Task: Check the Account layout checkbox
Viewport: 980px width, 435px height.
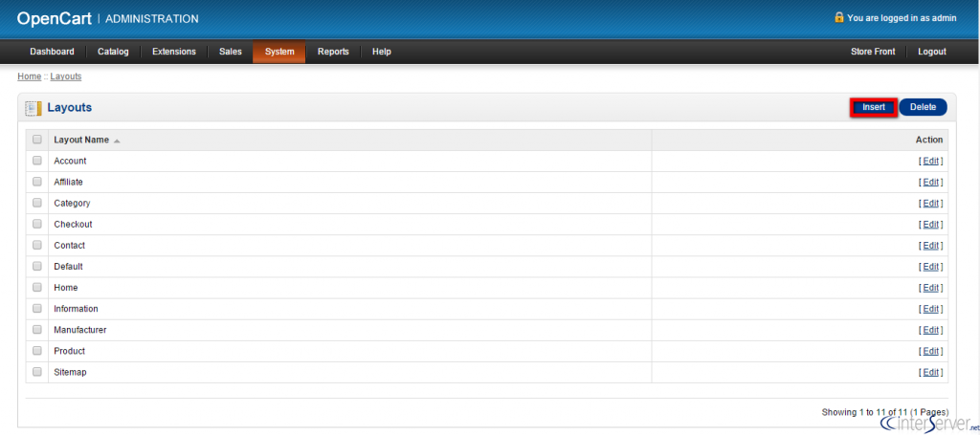Action: (x=37, y=161)
